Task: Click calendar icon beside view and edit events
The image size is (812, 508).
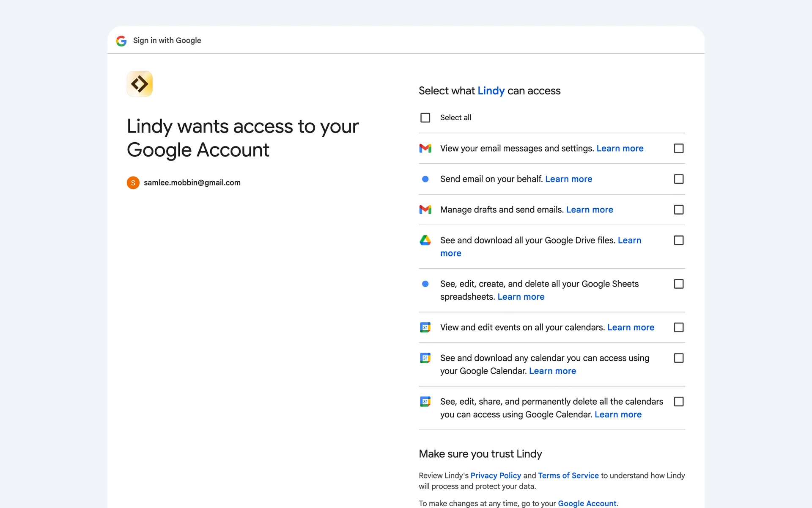Action: 425,327
